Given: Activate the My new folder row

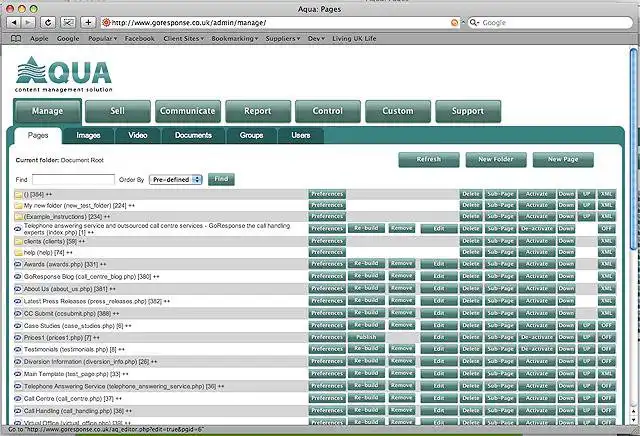Looking at the screenshot, I should pyautogui.click(x=537, y=205).
